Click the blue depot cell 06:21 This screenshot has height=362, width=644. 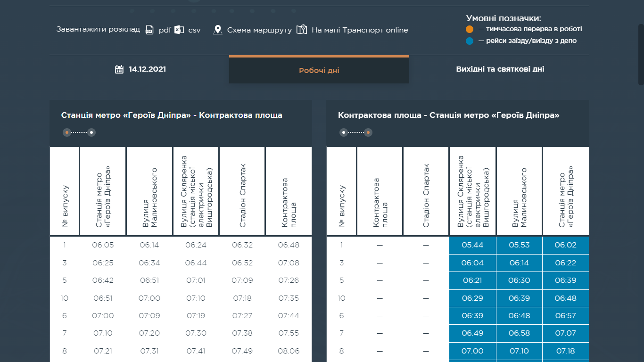(x=472, y=280)
